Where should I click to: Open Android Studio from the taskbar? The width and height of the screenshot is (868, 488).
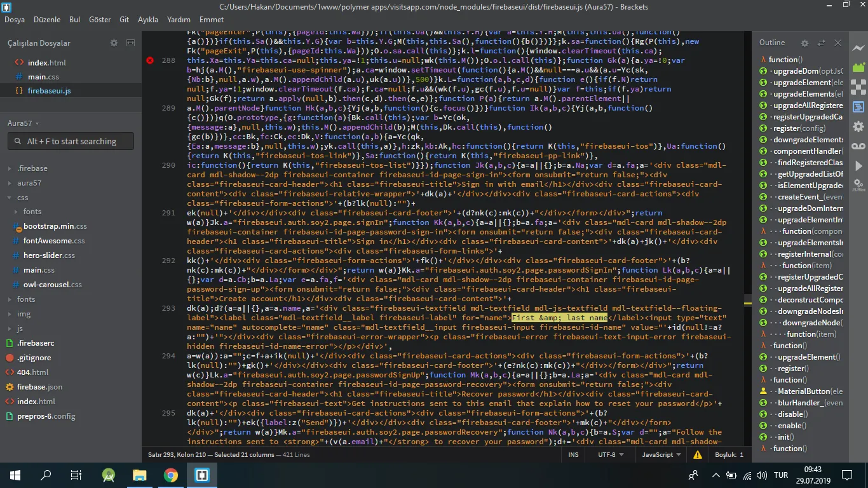108,475
